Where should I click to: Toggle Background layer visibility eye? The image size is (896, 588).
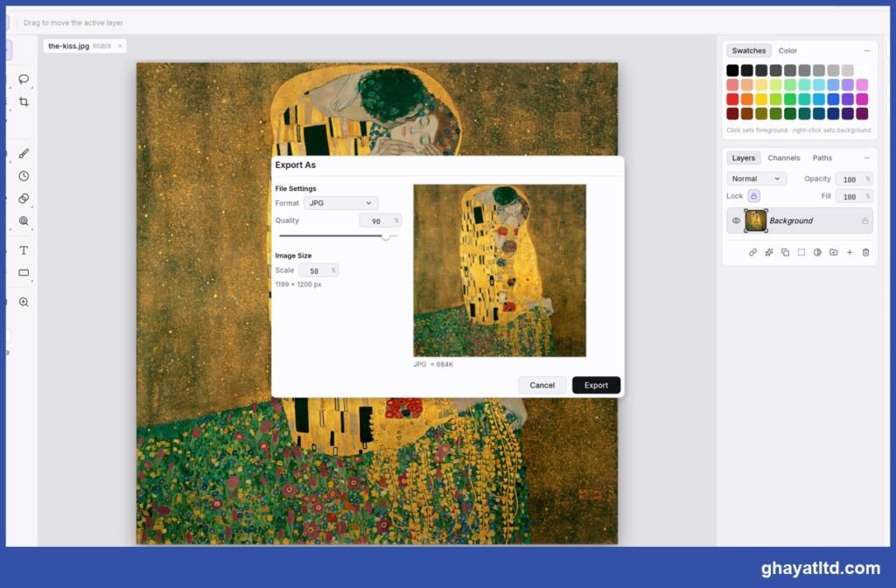coord(736,220)
